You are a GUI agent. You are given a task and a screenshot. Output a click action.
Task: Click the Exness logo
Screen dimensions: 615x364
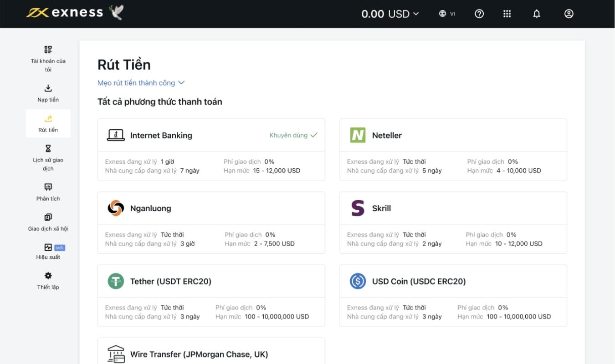pyautogui.click(x=64, y=13)
